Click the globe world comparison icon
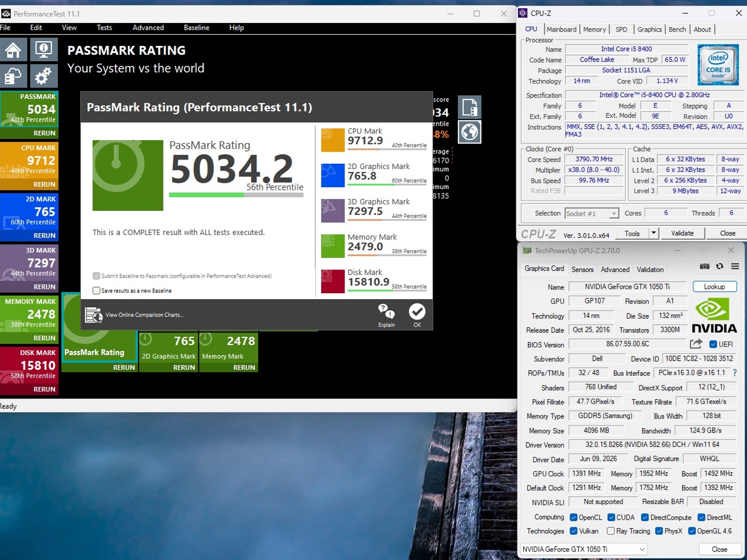Screen dimensions: 747x560 (469, 132)
